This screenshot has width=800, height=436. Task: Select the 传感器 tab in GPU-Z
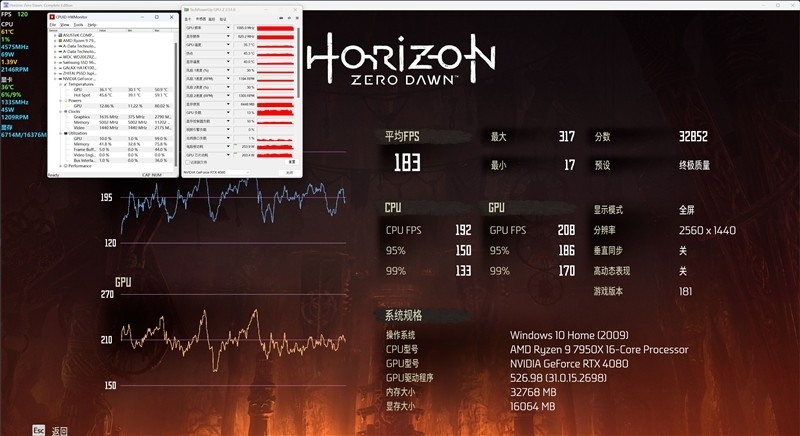click(201, 19)
